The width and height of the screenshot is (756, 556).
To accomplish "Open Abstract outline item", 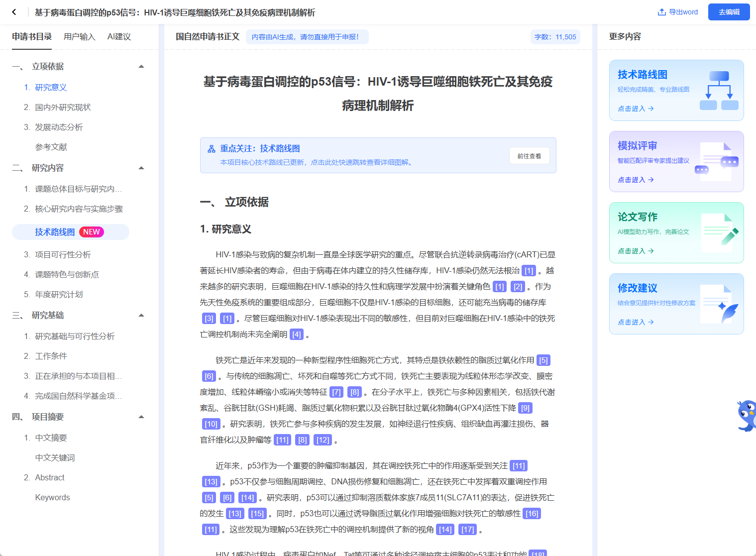I will pos(50,478).
